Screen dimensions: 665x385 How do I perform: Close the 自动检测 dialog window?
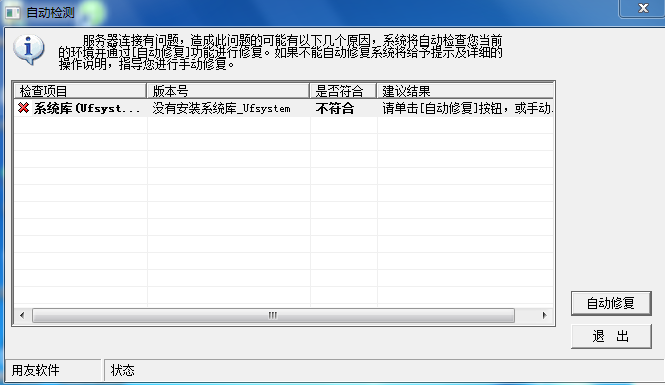pyautogui.click(x=643, y=8)
